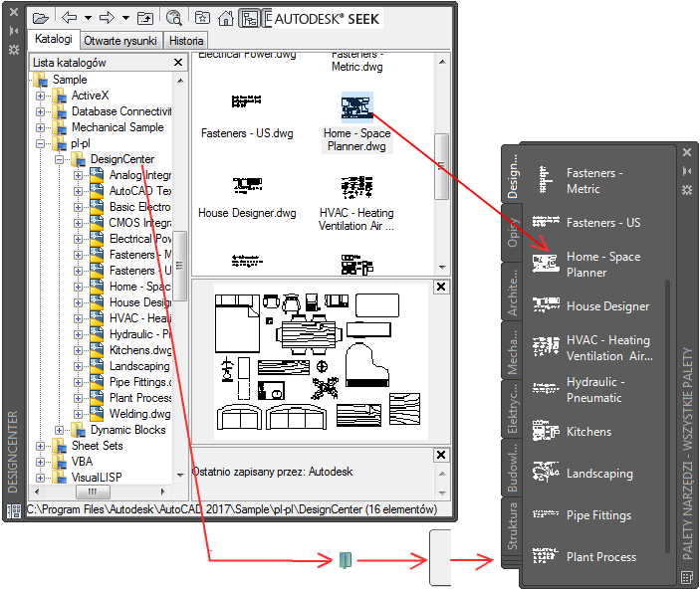
Task: Close the DesignCenter palette
Action: 14,12
